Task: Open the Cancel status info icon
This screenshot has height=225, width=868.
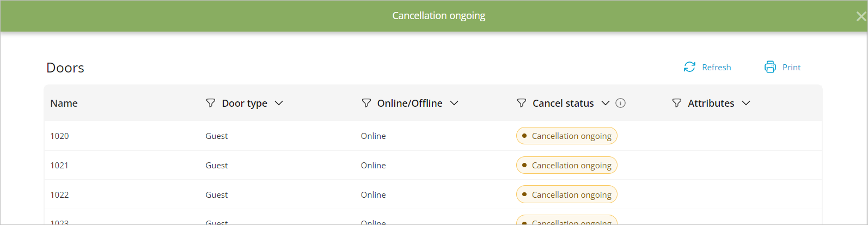Action: pos(620,103)
